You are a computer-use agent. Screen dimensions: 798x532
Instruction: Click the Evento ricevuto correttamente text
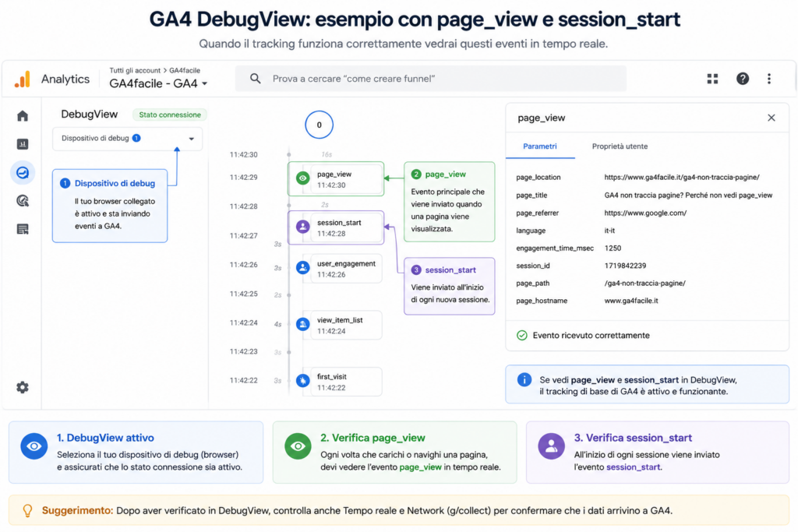click(x=591, y=335)
